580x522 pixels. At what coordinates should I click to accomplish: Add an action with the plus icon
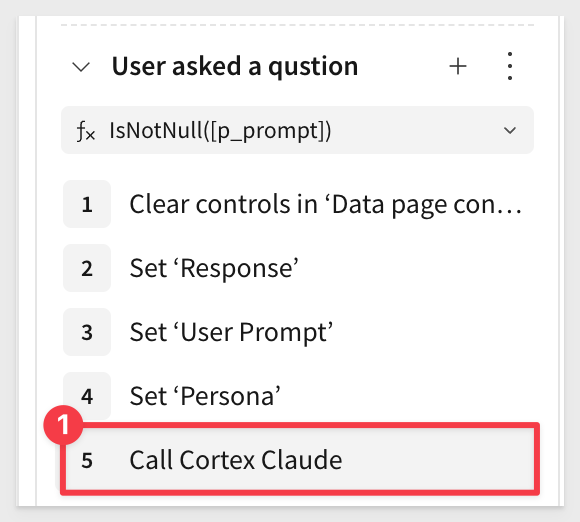(x=458, y=67)
